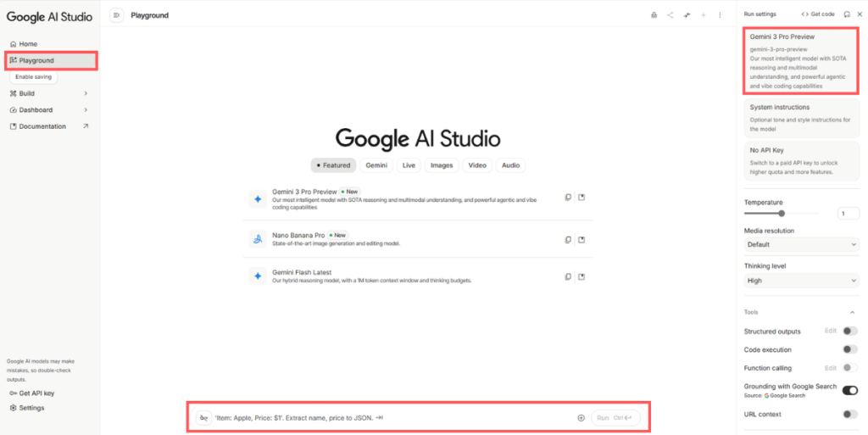Select the Live model tab
868x435 pixels.
(x=409, y=165)
